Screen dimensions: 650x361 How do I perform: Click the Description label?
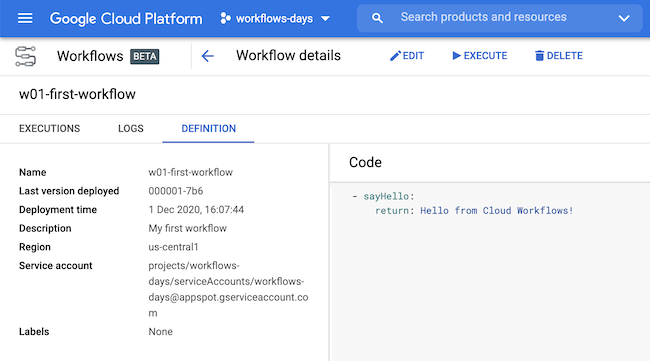tap(45, 228)
